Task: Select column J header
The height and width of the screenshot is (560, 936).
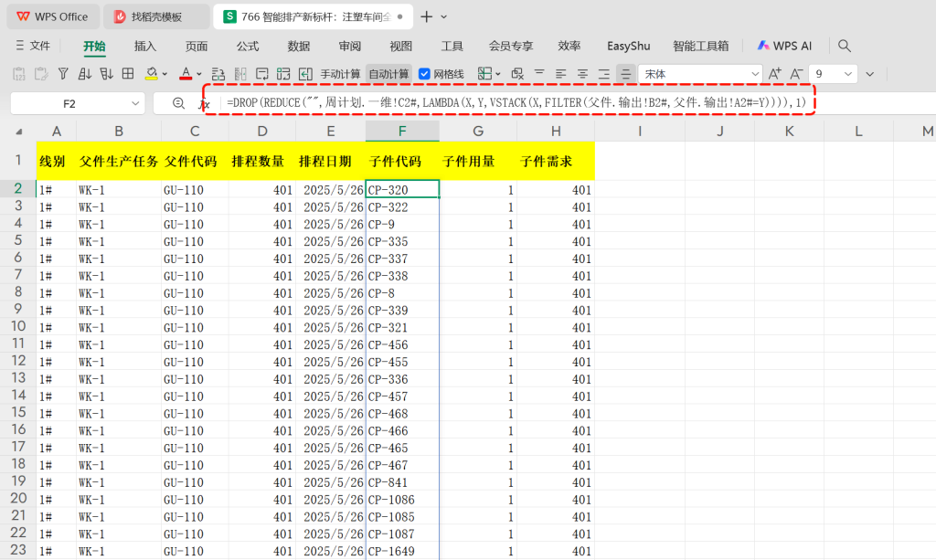Action: [x=720, y=131]
